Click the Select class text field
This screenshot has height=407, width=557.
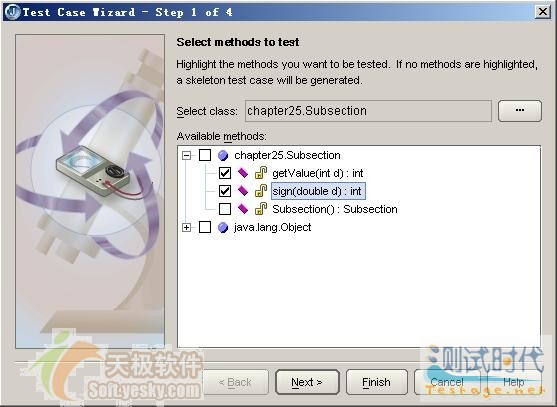point(368,111)
